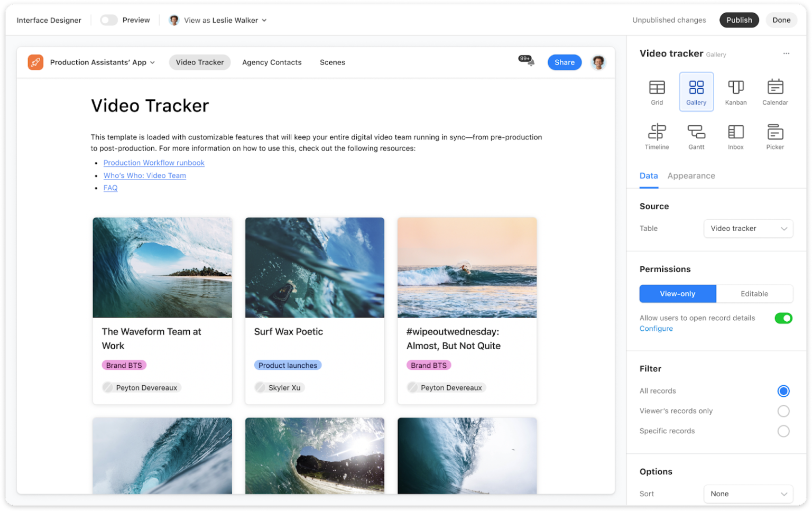This screenshot has height=512, width=812.
Task: Open the Inbox view icon
Action: 735,136
